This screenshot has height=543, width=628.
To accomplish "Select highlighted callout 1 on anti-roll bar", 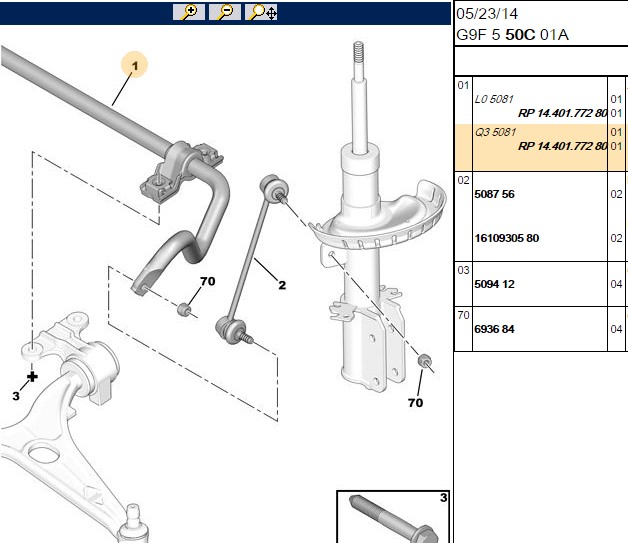I will [x=135, y=65].
